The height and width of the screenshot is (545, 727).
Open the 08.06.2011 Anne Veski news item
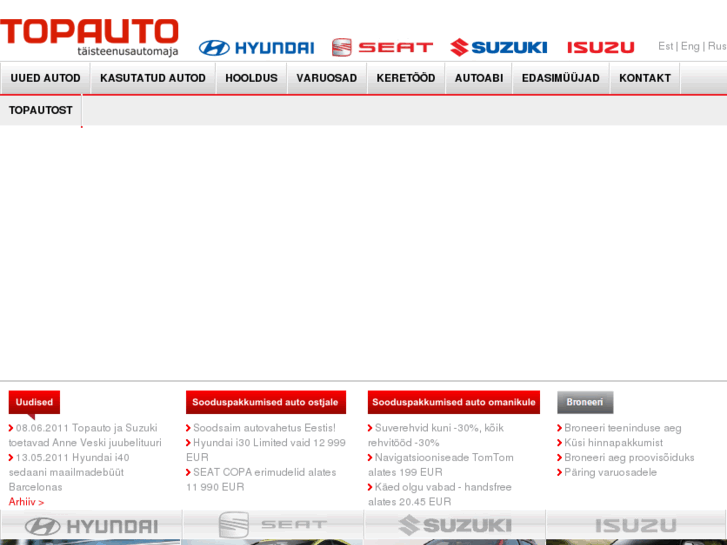click(x=85, y=435)
